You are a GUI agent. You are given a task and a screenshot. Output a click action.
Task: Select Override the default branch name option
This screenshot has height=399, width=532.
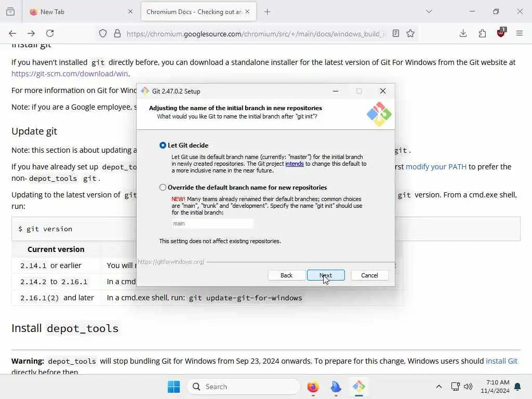tap(163, 187)
